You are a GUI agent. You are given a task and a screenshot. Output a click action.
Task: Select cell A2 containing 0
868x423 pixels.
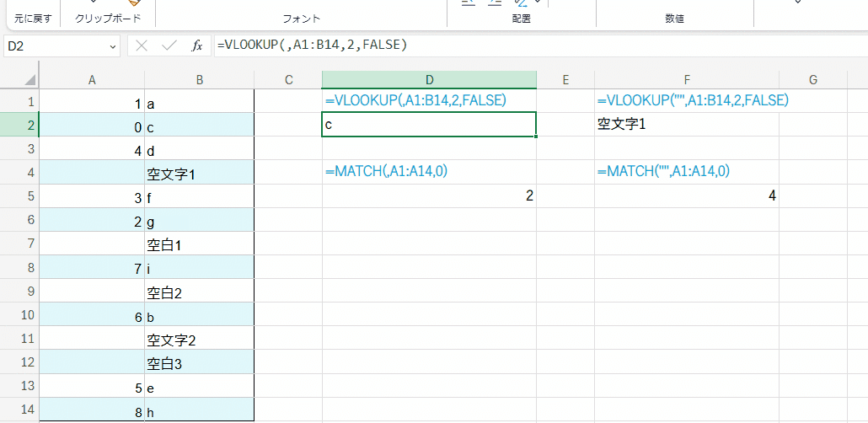click(92, 125)
